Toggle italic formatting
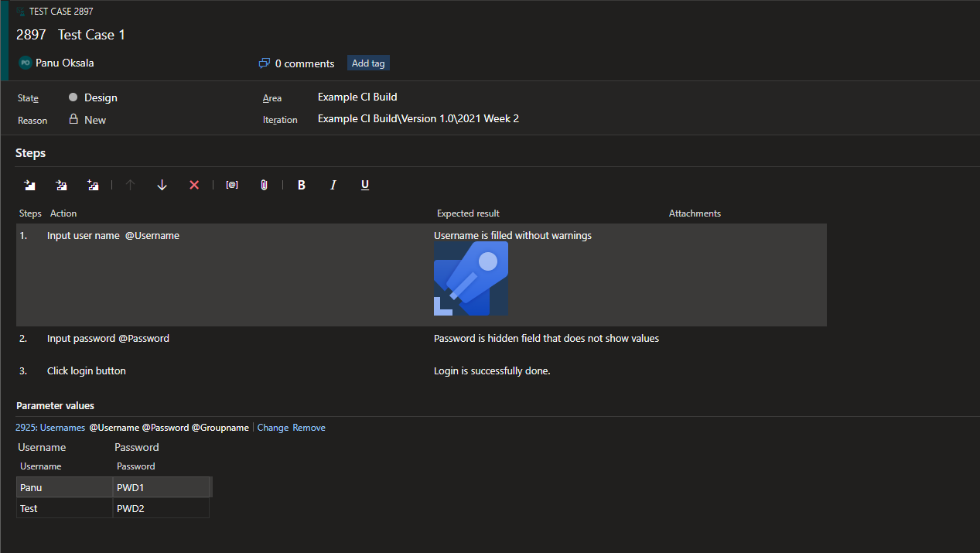Viewport: 980px width, 553px height. (x=333, y=185)
